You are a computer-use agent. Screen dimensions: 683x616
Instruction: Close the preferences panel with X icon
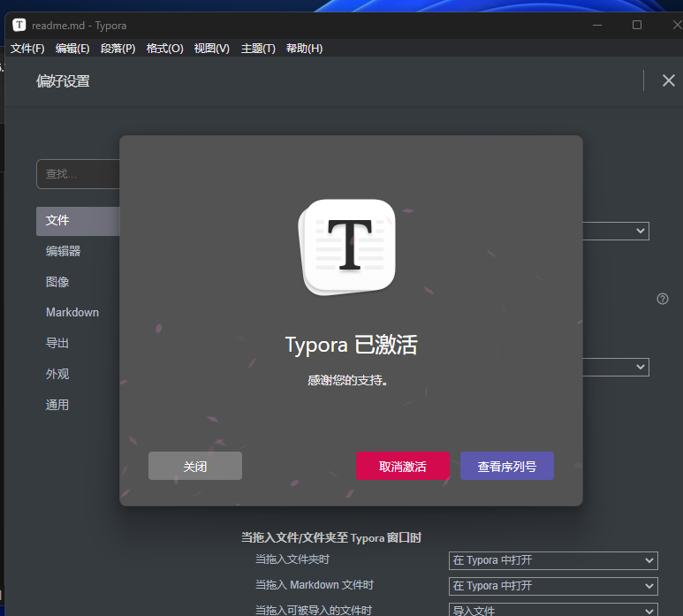point(668,80)
